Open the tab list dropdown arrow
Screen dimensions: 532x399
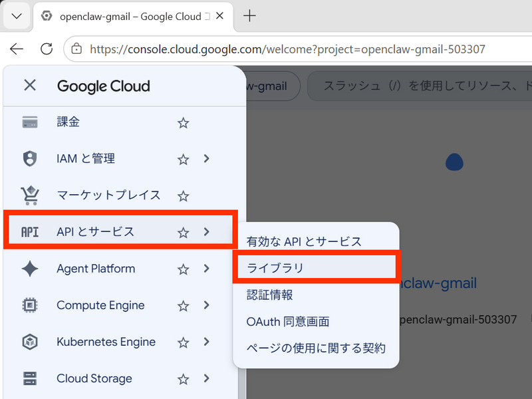(x=17, y=16)
